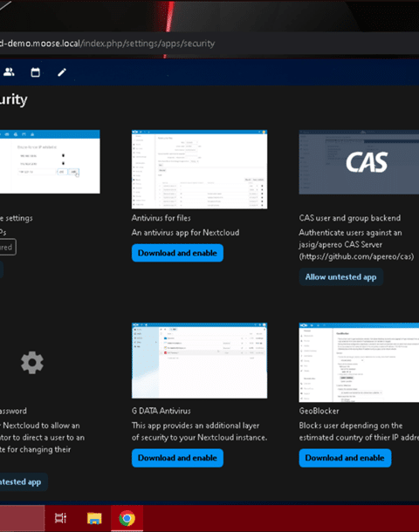419x532 pixels.
Task: Click the GeoBlocker preview image
Action: pos(359,362)
